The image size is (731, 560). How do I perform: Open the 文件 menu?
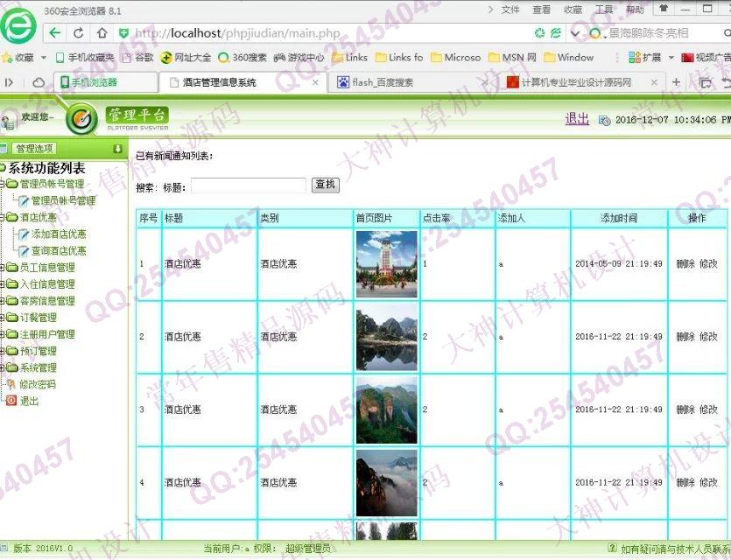point(510,10)
